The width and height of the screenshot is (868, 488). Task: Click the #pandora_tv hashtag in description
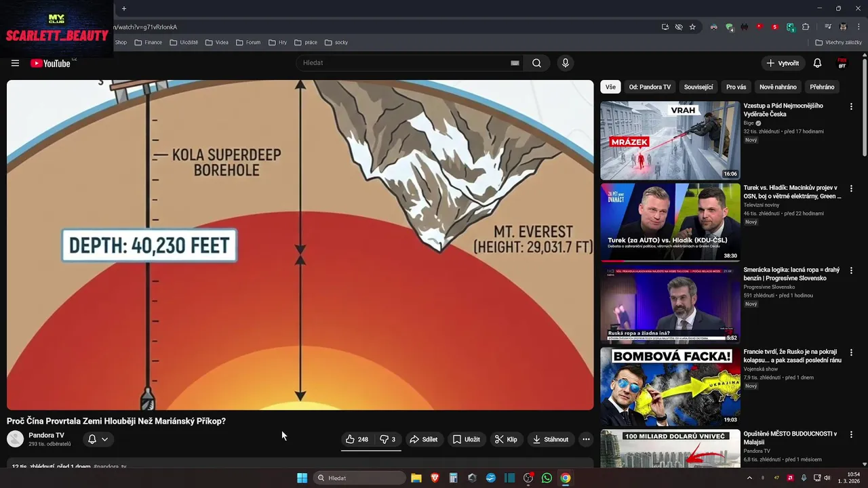110,467
